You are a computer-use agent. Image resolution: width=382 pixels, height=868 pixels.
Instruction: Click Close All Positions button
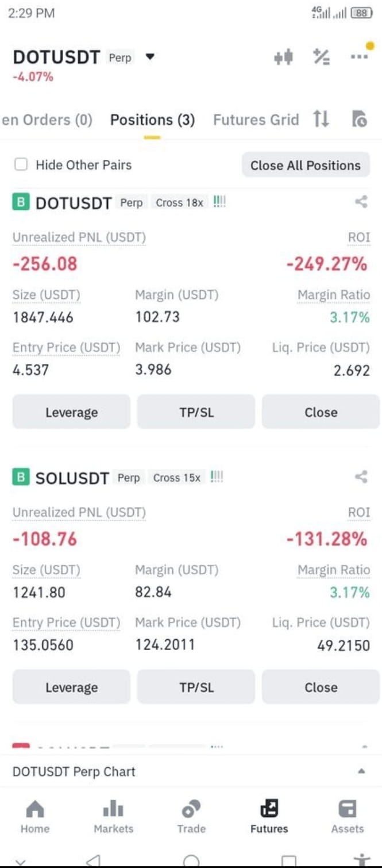(306, 165)
